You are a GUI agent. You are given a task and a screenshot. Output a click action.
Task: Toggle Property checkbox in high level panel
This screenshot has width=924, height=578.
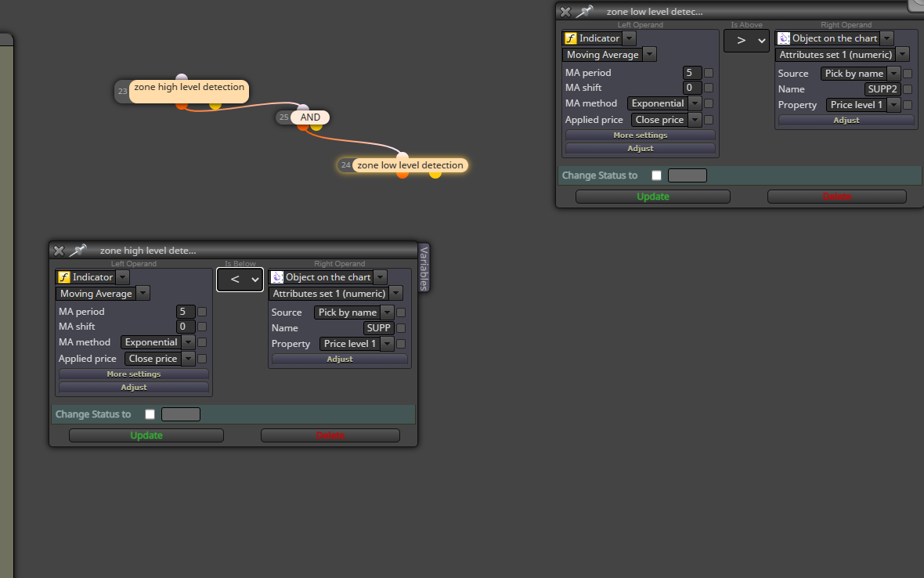point(401,344)
